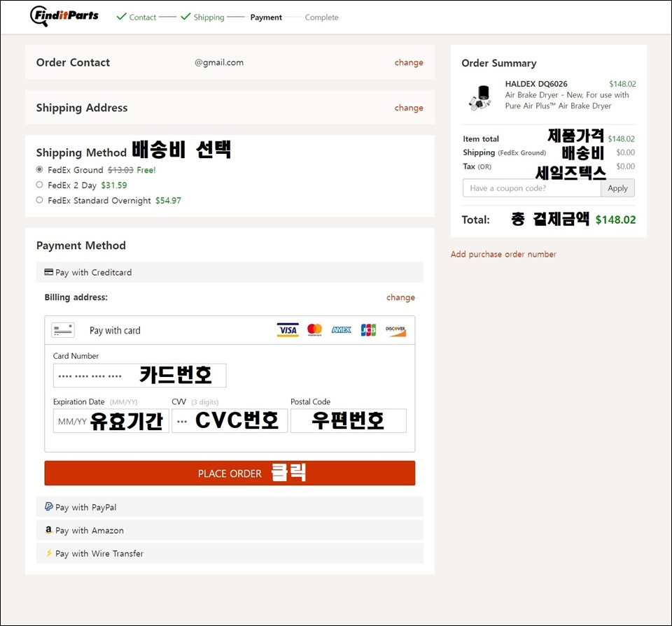Screen dimensions: 672x626
Task: Select FedEx 2 Day shipping option
Action: pos(39,185)
